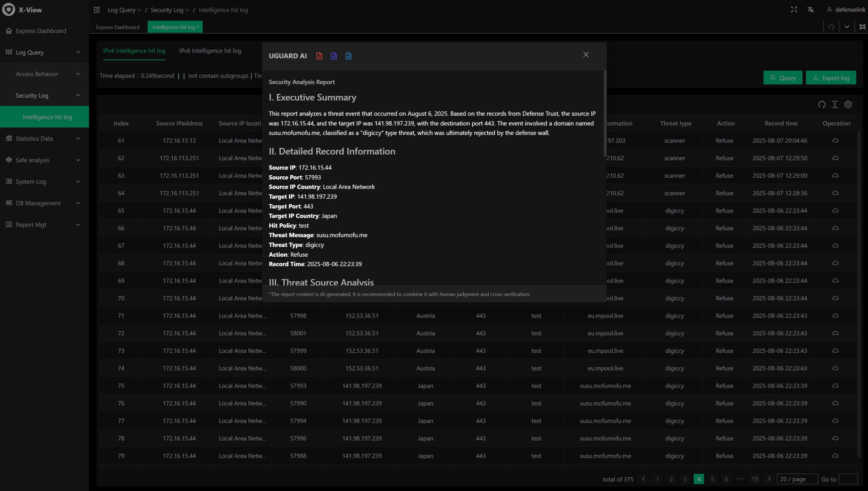Click the Export log button
Viewport: 868px width, 491px height.
click(831, 78)
